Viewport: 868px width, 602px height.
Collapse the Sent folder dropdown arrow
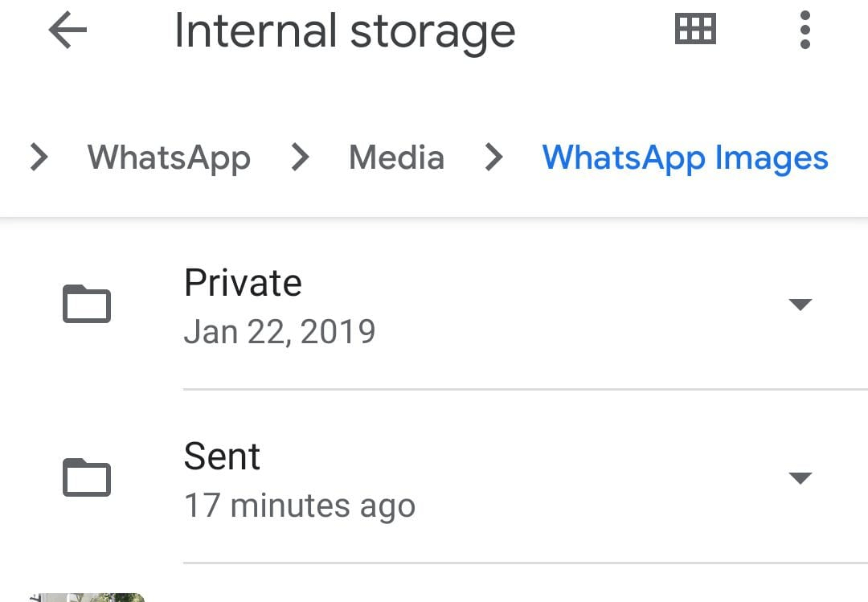pos(800,477)
